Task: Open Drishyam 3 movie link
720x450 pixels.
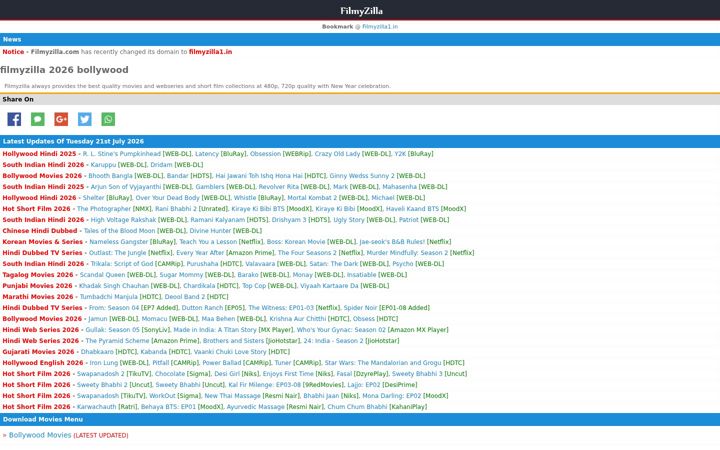Action: coord(291,220)
